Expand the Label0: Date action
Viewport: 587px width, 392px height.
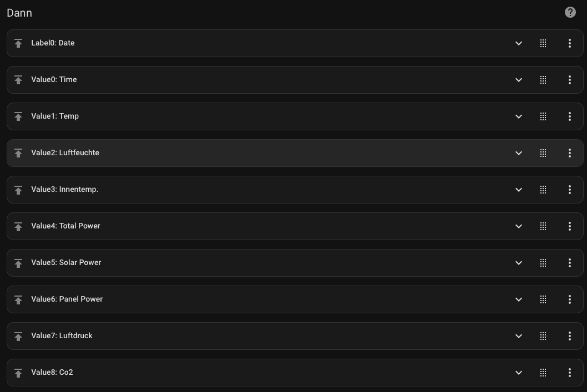click(519, 43)
